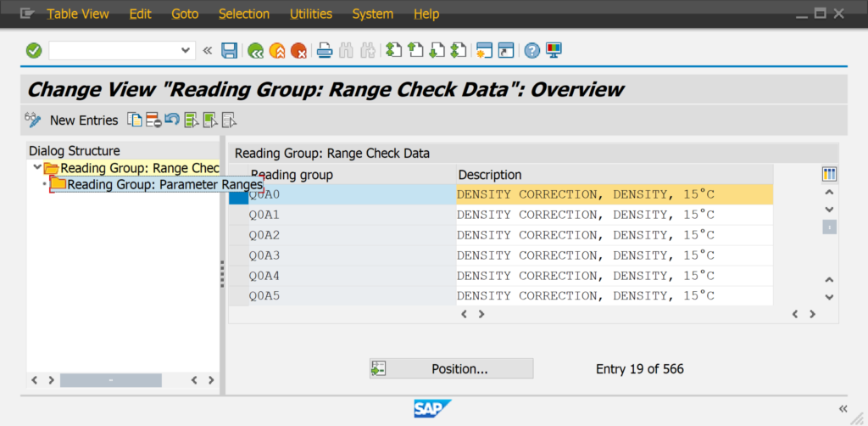Click the Deselect All icon
The image size is (868, 426).
229,120
